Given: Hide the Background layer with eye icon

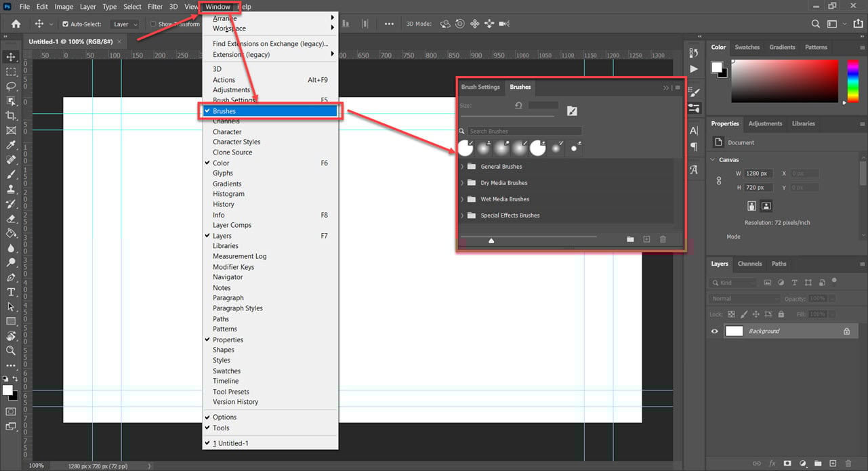Looking at the screenshot, I should point(714,331).
